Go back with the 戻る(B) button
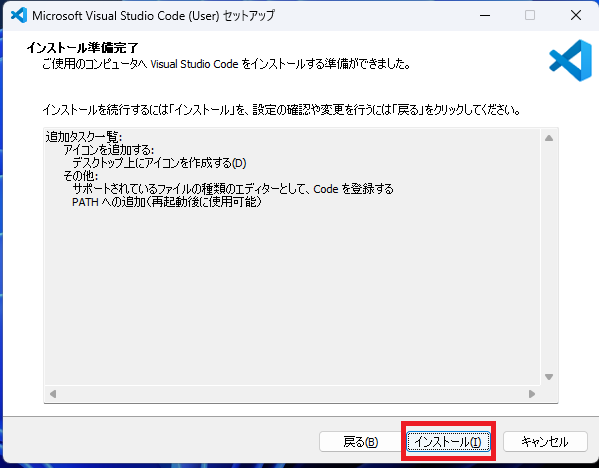599x468 pixels. (x=360, y=442)
